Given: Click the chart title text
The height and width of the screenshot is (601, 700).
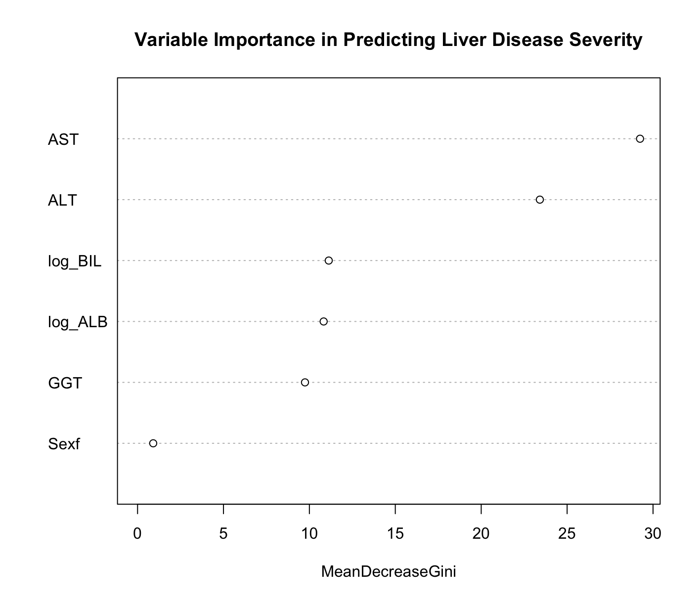Looking at the screenshot, I should point(389,40).
